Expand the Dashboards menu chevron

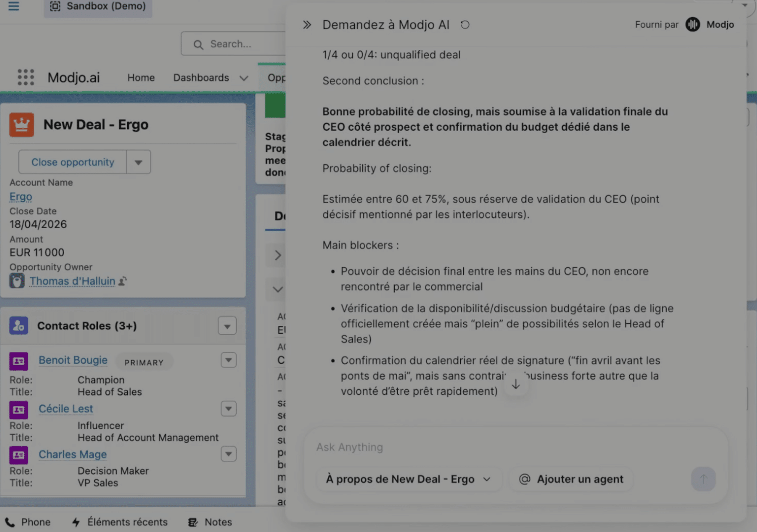244,78
